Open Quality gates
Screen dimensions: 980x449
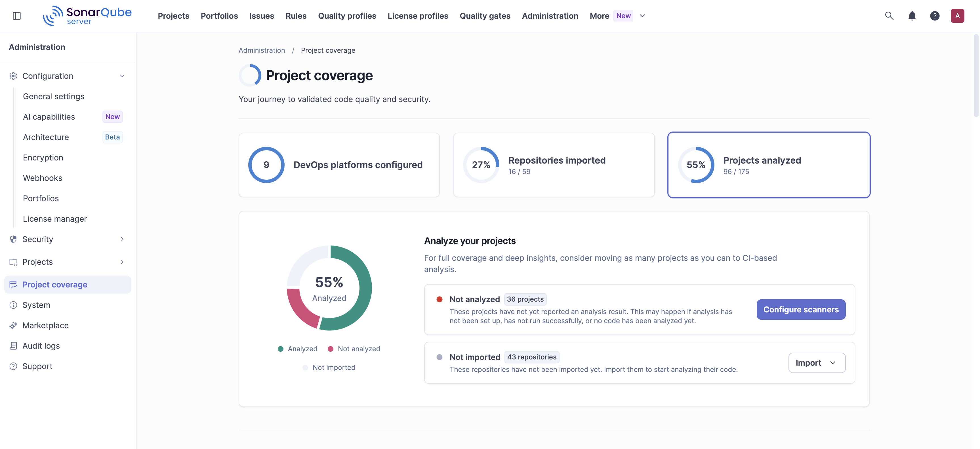485,16
